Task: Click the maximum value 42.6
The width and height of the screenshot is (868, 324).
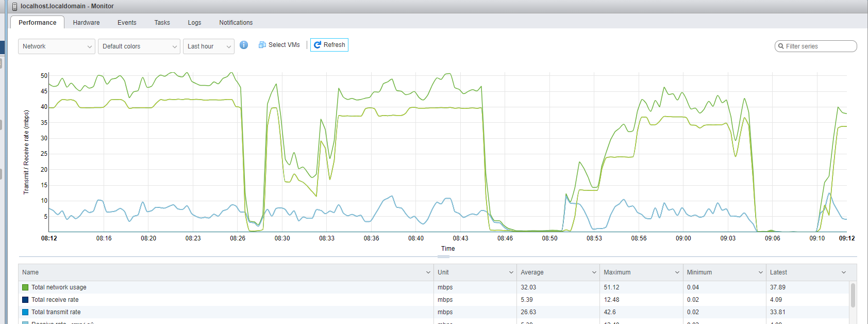Action: coord(610,312)
